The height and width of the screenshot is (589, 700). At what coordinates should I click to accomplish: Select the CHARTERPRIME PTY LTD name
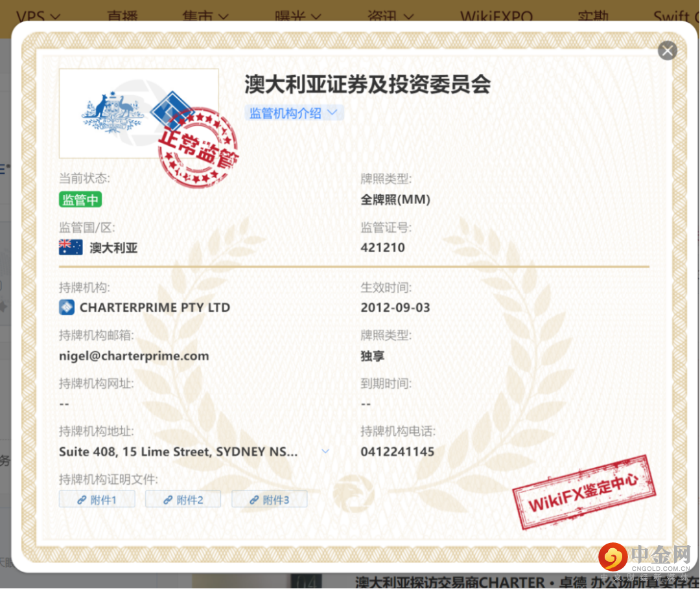(155, 307)
